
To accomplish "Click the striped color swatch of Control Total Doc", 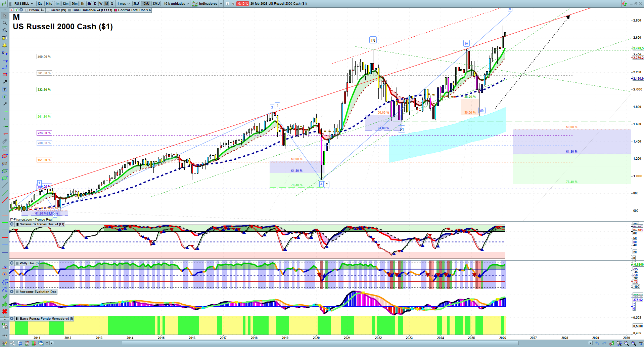I will [x=116, y=10].
